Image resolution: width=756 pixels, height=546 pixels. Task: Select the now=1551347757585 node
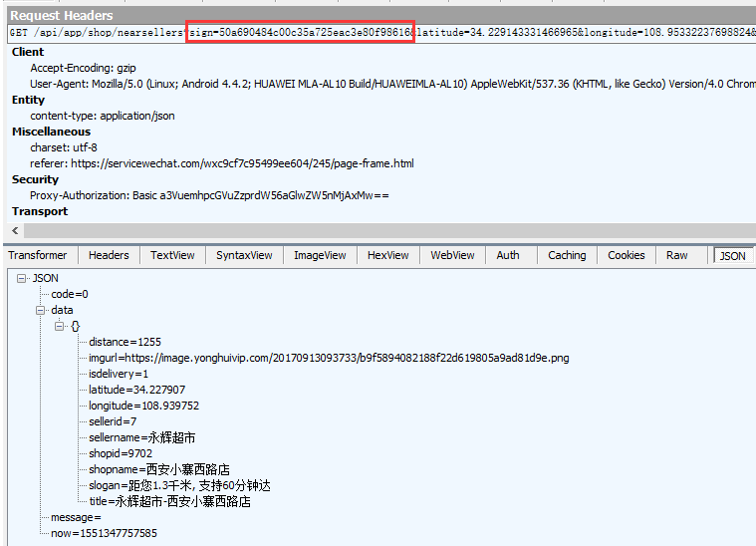coord(105,533)
